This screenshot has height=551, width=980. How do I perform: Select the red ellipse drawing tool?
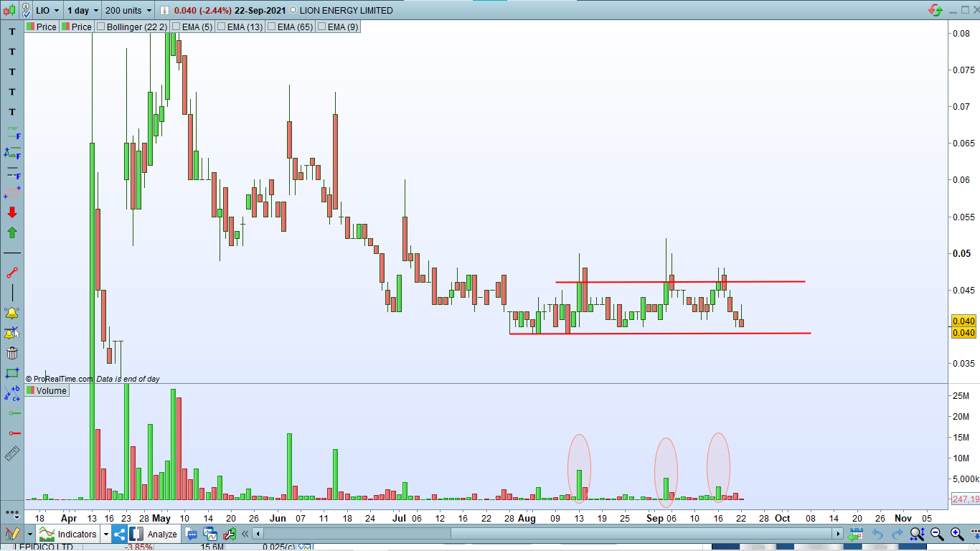(12, 192)
